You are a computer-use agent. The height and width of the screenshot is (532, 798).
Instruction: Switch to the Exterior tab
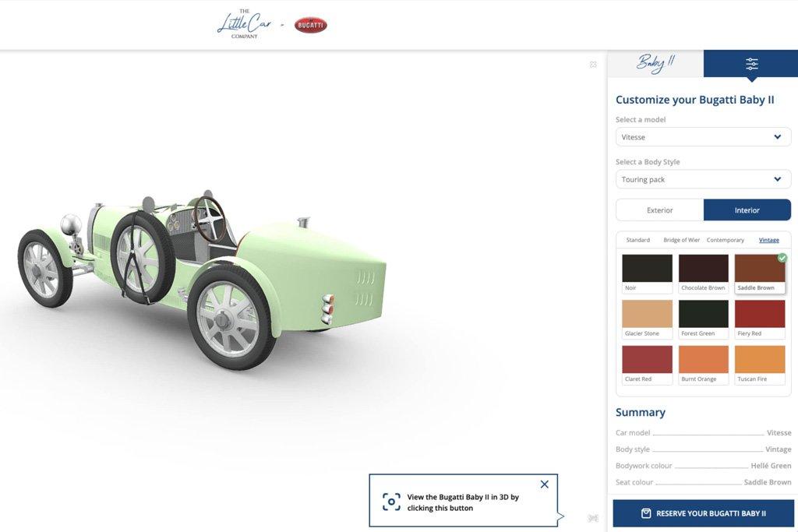coord(660,210)
